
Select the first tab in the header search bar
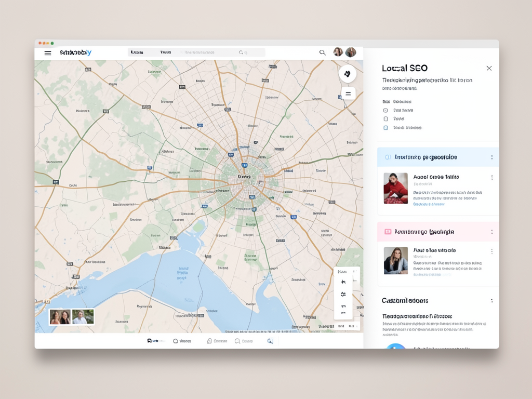click(x=137, y=52)
